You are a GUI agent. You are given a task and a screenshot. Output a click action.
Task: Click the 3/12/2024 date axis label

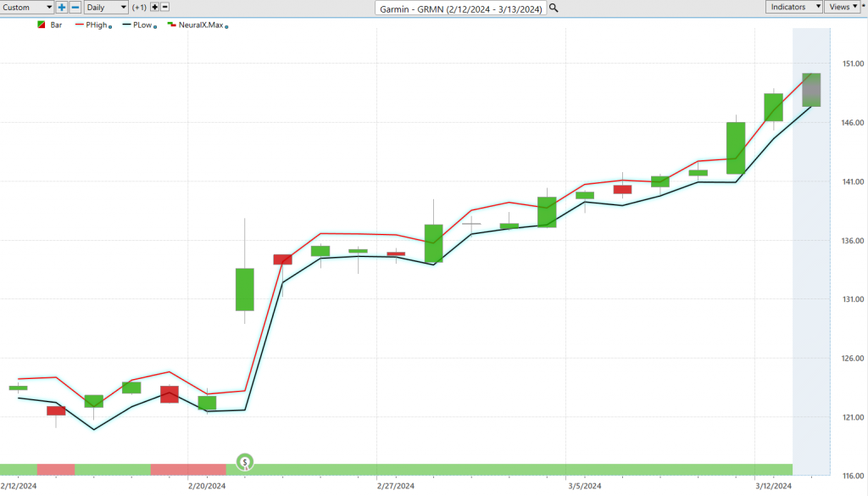(773, 486)
